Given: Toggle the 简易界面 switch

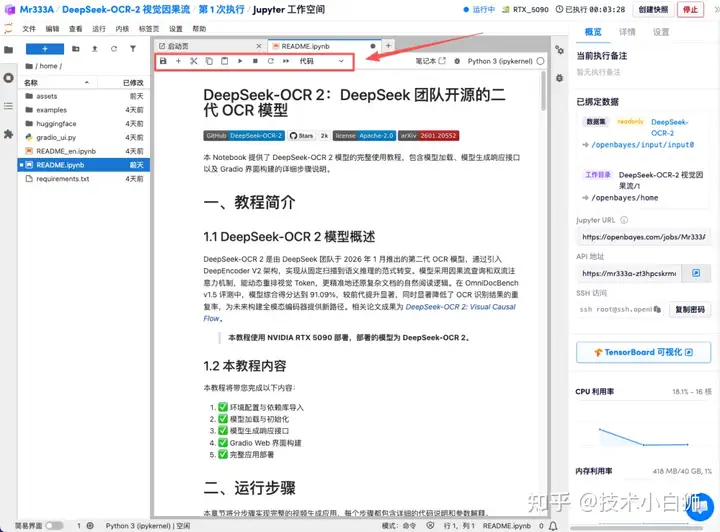Looking at the screenshot, I should 54,526.
